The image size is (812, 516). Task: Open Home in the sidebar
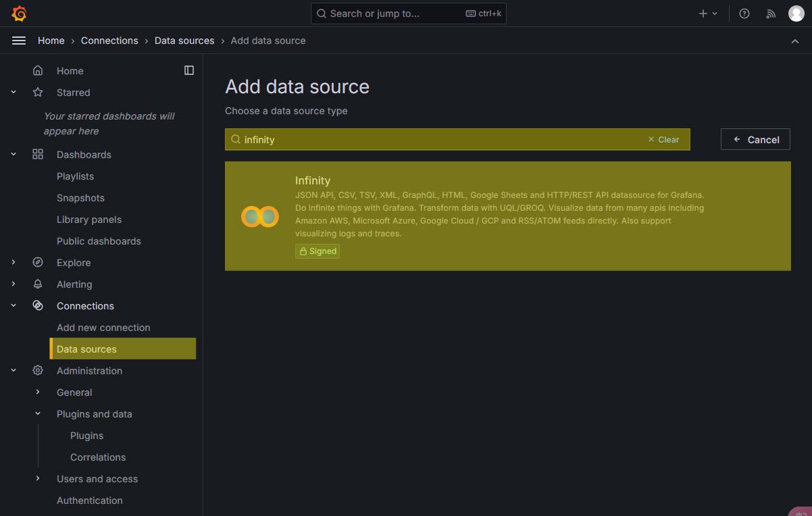pyautogui.click(x=70, y=70)
